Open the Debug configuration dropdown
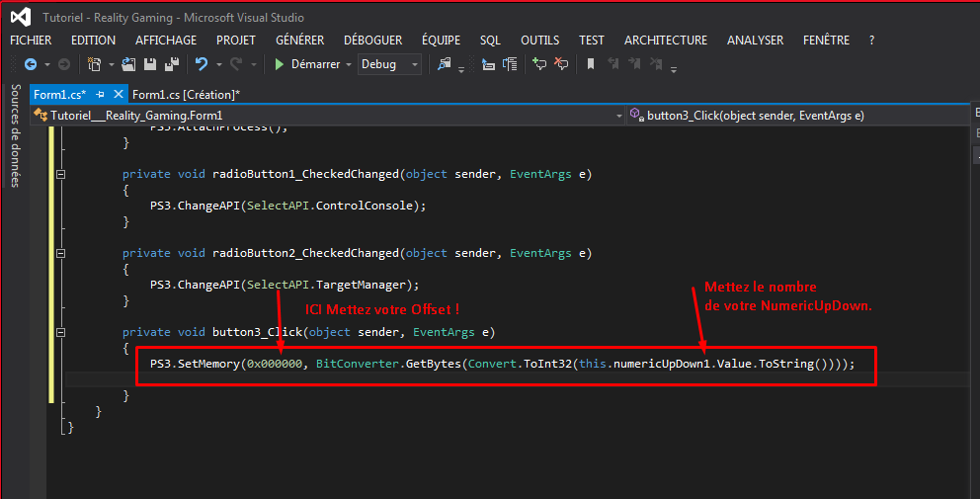The width and height of the screenshot is (980, 499). 389,64
